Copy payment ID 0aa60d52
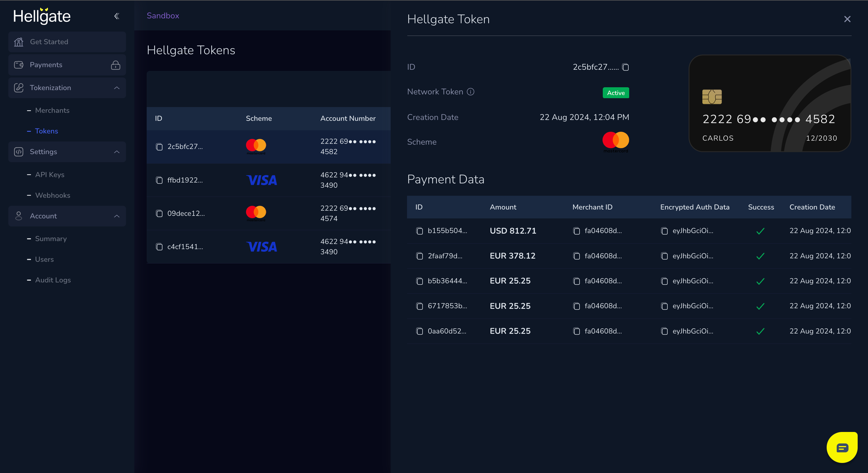868x473 pixels. click(420, 331)
